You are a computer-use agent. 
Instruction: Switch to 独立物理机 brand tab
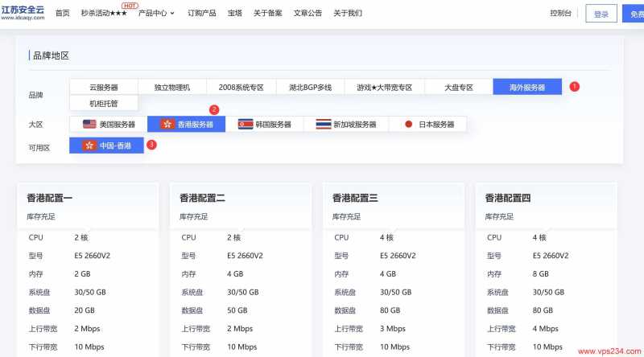[172, 87]
